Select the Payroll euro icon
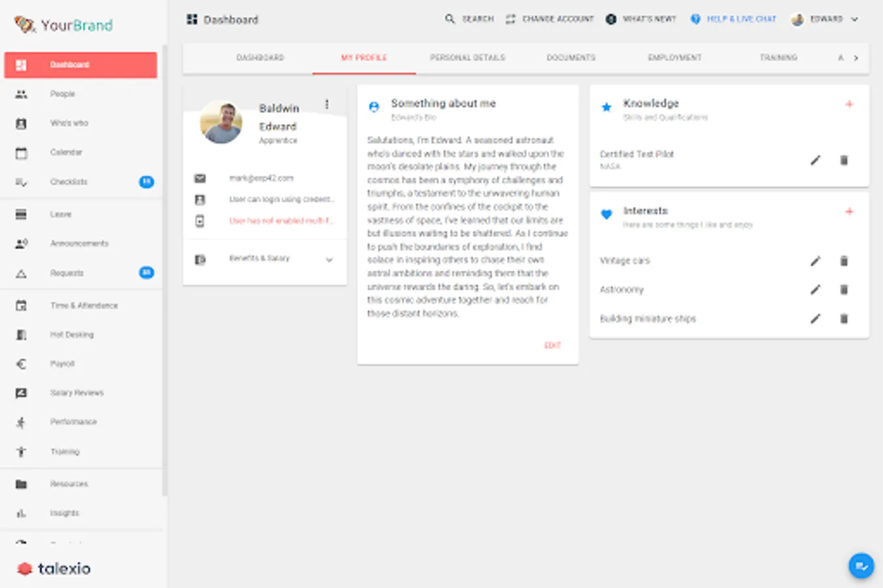883x588 pixels. [22, 363]
